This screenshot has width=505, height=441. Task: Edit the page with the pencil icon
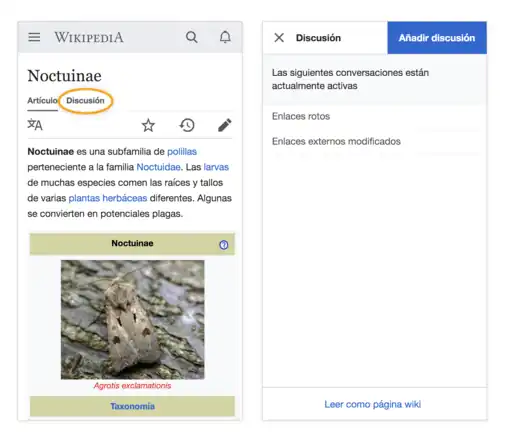pos(225,125)
